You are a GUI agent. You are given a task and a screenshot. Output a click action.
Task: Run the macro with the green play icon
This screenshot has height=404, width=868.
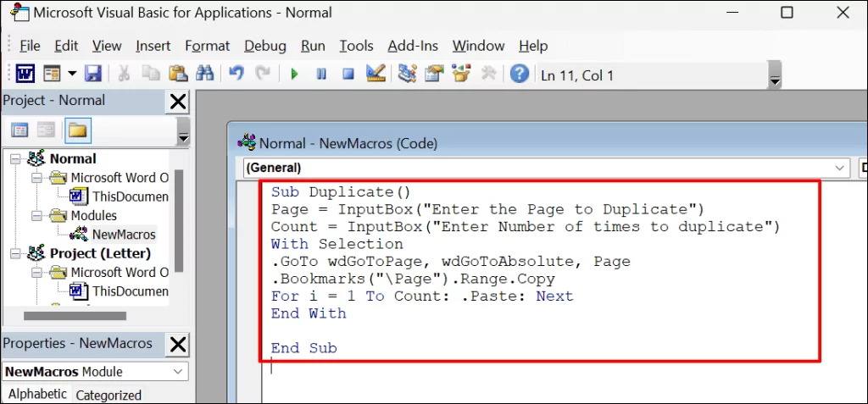point(294,74)
